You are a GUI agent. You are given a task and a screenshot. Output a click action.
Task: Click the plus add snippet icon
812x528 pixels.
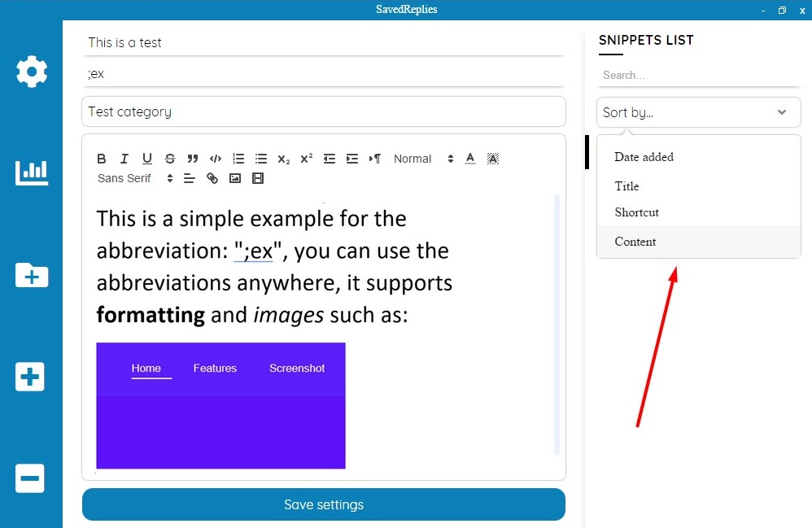[29, 377]
